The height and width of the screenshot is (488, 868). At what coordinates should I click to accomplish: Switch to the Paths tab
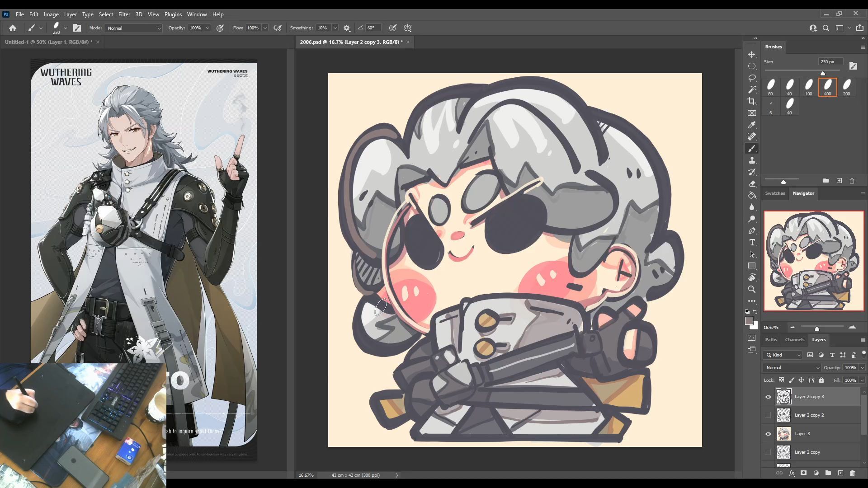pos(771,339)
